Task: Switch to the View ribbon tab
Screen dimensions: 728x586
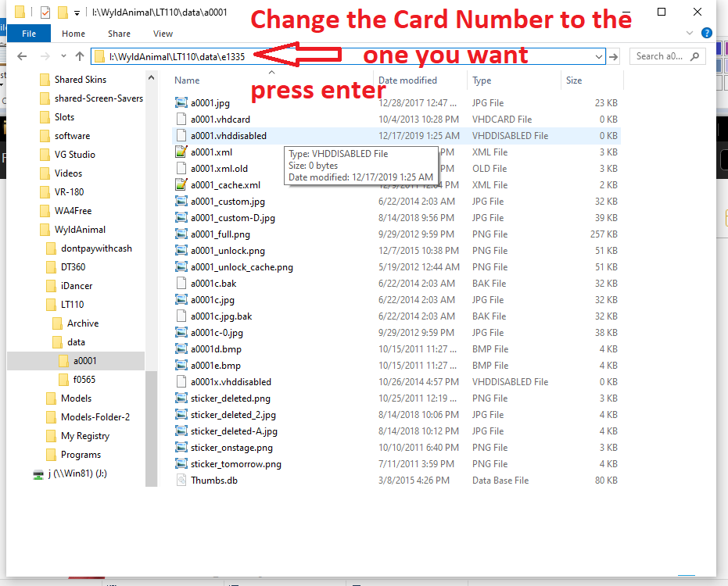Action: click(x=163, y=34)
